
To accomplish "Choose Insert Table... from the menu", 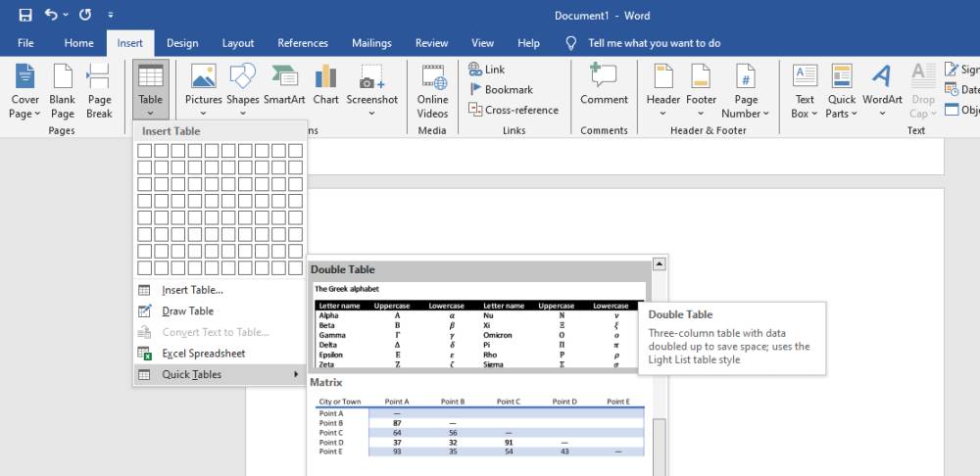I will [x=219, y=290].
